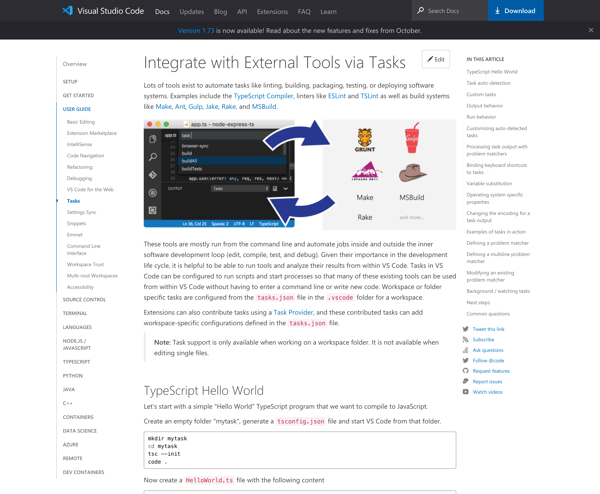
Task: Jump to Common questions section
Action: click(488, 314)
